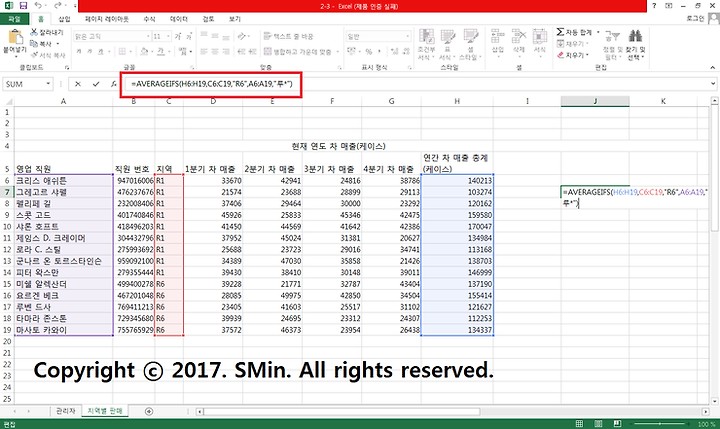
Task: Open the font name dropdown
Action: click(148, 36)
